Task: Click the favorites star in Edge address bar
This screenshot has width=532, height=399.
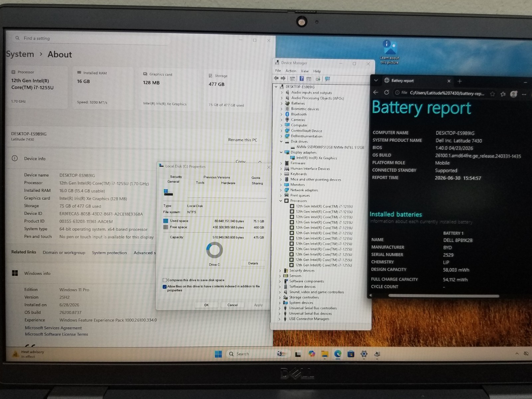Action: [x=492, y=94]
